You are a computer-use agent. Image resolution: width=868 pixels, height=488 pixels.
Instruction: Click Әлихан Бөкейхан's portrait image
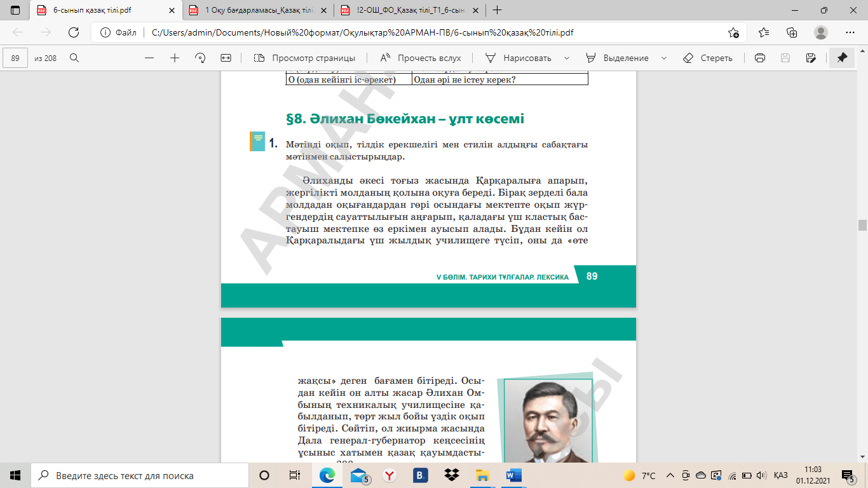pyautogui.click(x=548, y=421)
